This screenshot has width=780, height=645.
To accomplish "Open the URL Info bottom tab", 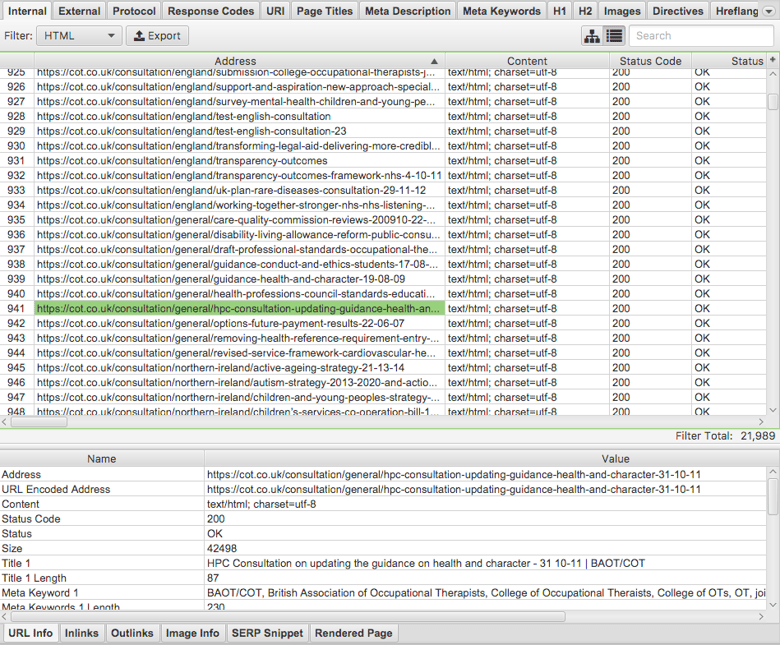I will pos(30,633).
